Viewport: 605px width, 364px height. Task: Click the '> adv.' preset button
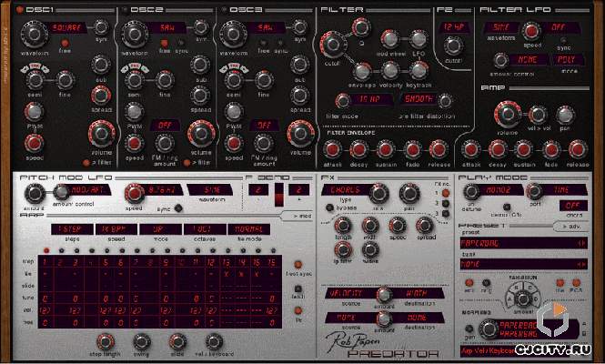[x=571, y=227]
